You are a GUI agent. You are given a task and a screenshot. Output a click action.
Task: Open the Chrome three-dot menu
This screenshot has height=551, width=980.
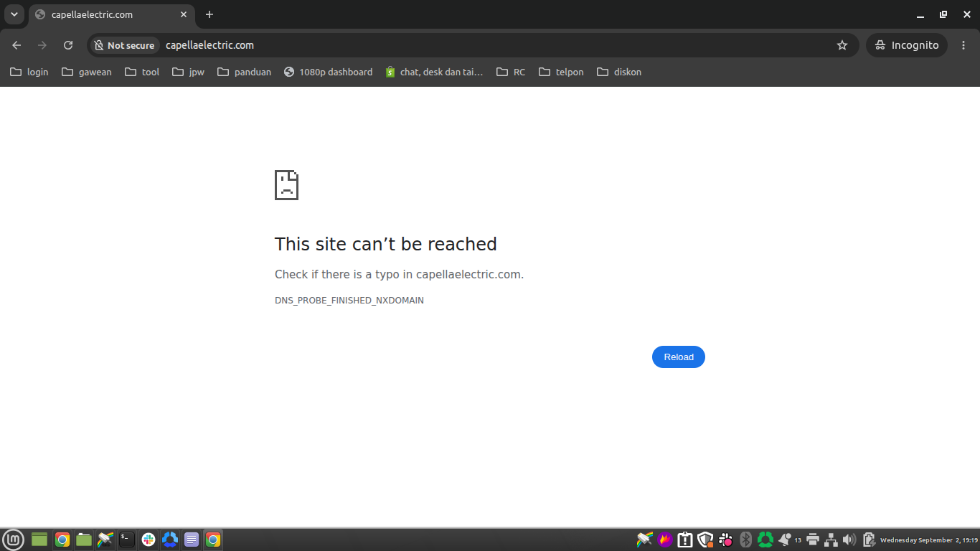(963, 45)
